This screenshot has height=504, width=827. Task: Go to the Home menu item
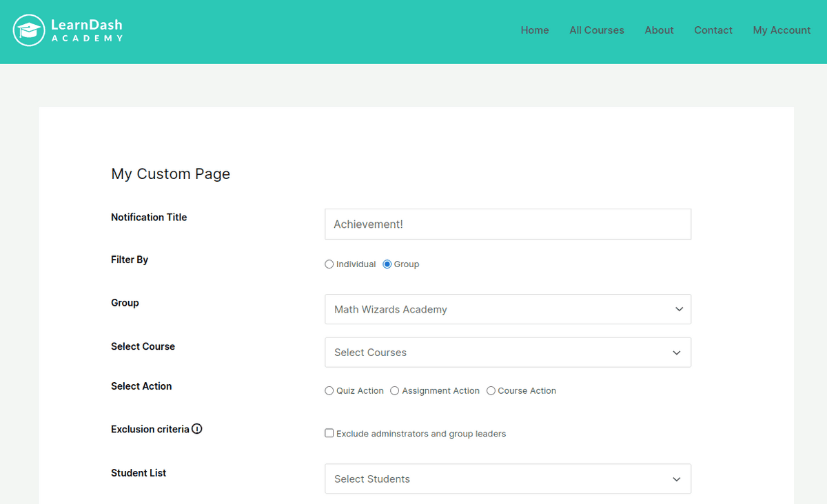pyautogui.click(x=535, y=30)
